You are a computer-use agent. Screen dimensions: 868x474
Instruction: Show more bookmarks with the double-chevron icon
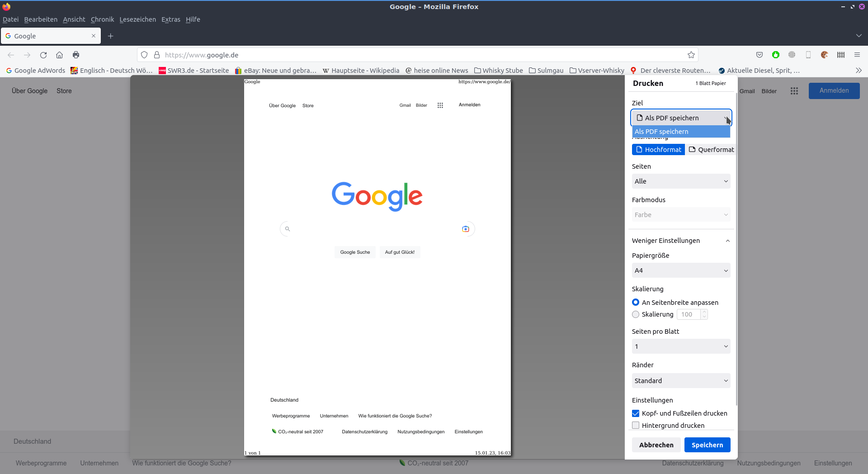859,71
